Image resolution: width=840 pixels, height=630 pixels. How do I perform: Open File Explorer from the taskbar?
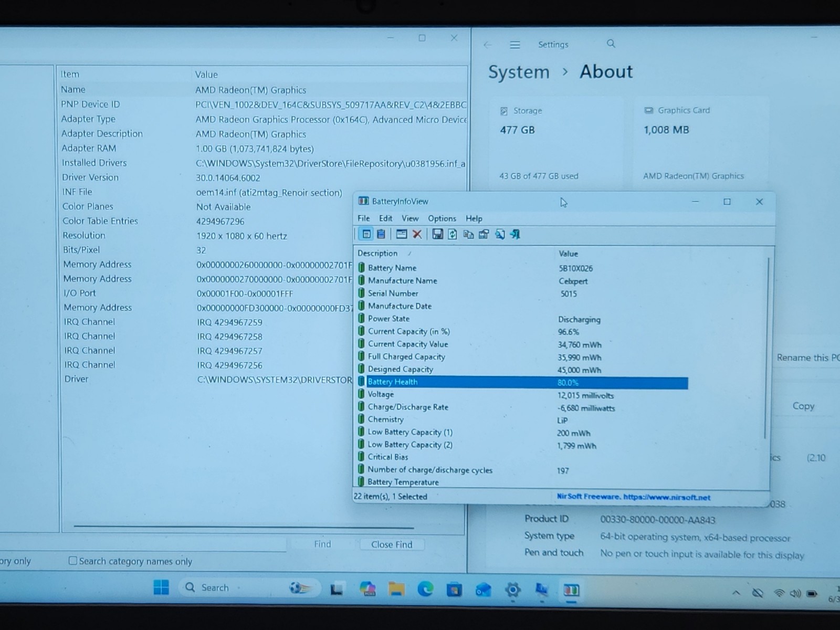tap(396, 589)
